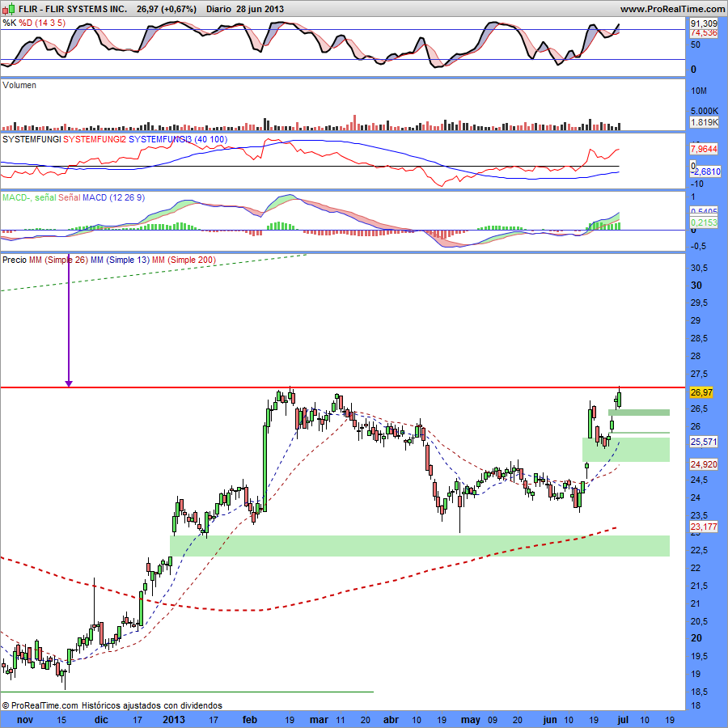Click the 7,9644 SYSTEMFUNGI value tag
The height and width of the screenshot is (728, 728).
click(704, 149)
